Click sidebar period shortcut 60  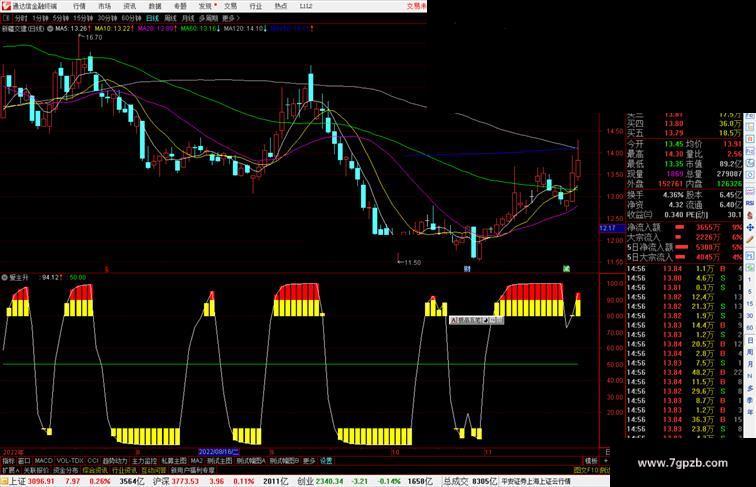[x=750, y=328]
